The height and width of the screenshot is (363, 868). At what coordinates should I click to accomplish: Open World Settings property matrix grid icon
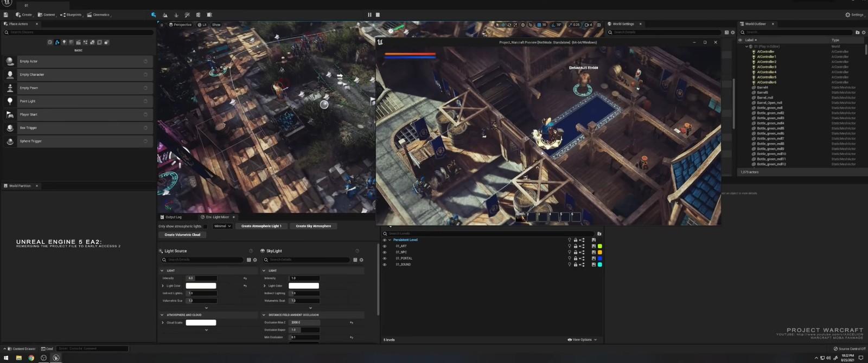point(726,33)
